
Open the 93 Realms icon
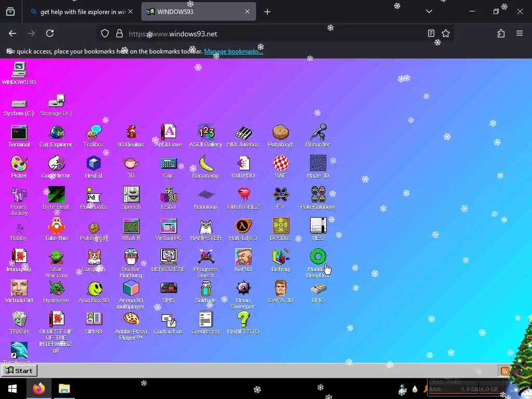[x=131, y=136]
